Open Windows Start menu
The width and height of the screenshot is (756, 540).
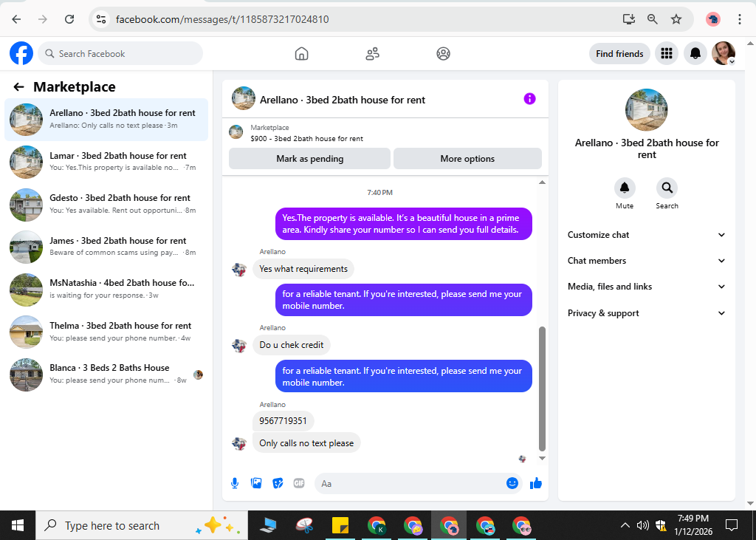click(x=18, y=525)
